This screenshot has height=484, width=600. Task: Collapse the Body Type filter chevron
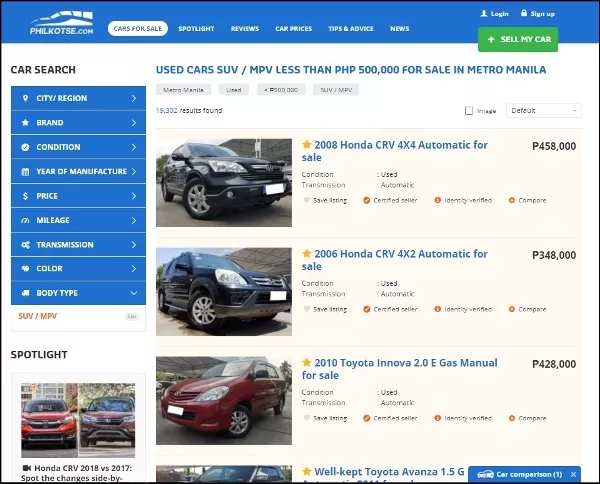click(134, 293)
